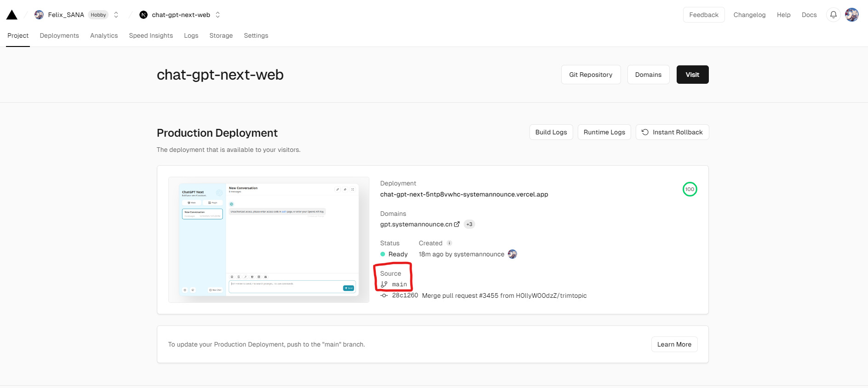Open external link icon beside gpt.systemannounce.cn
868x388 pixels.
pos(457,224)
